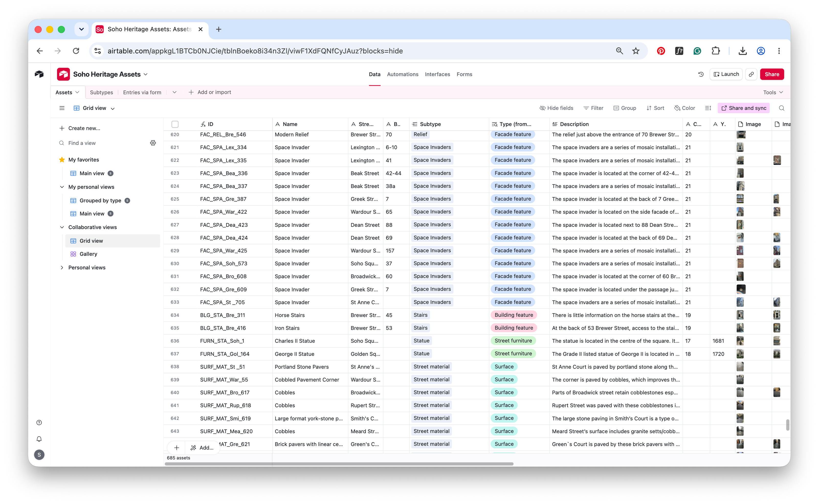Click Building feature tag for Horse Stairs

pos(514,315)
